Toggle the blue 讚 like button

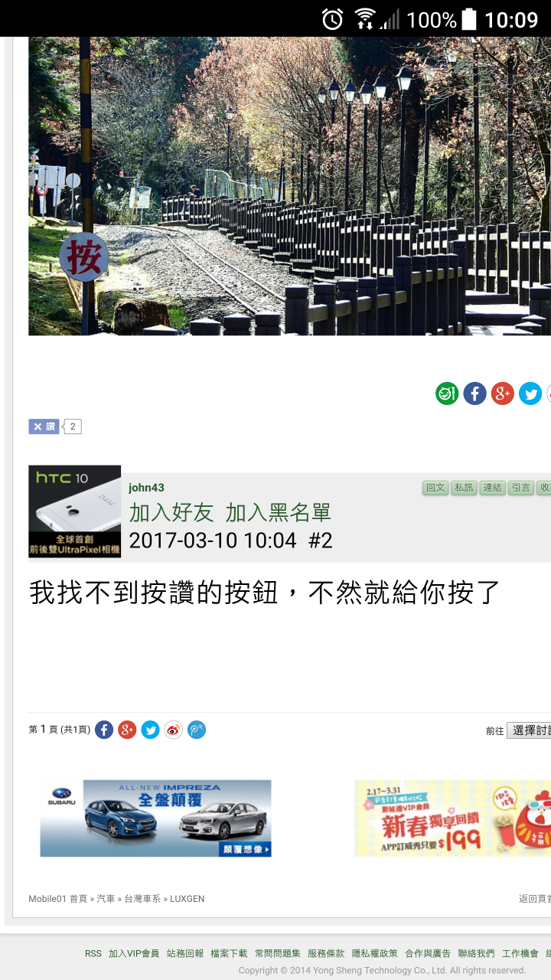pyautogui.click(x=44, y=426)
